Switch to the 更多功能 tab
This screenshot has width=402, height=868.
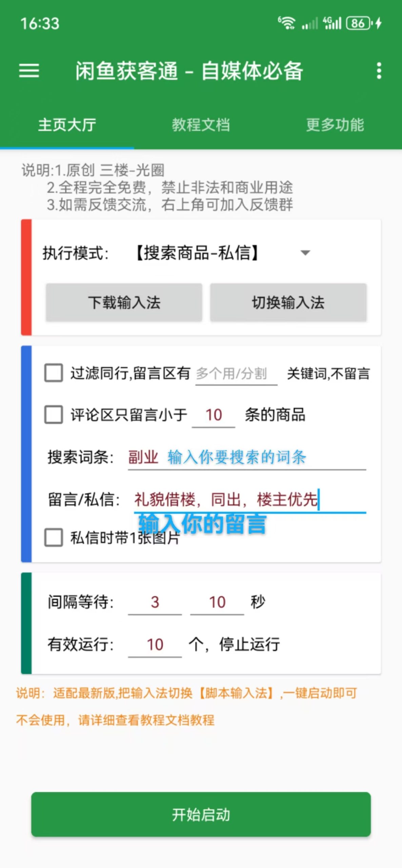[x=335, y=125]
